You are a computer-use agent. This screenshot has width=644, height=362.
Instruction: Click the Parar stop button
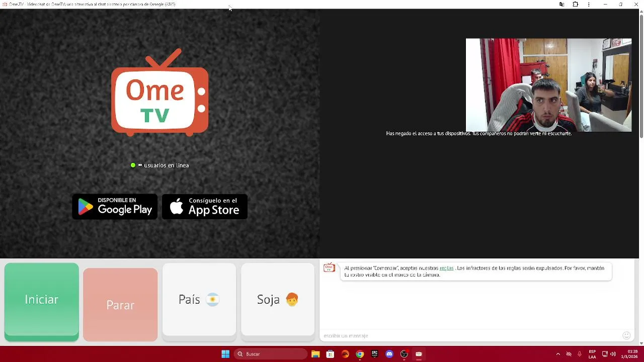(120, 305)
